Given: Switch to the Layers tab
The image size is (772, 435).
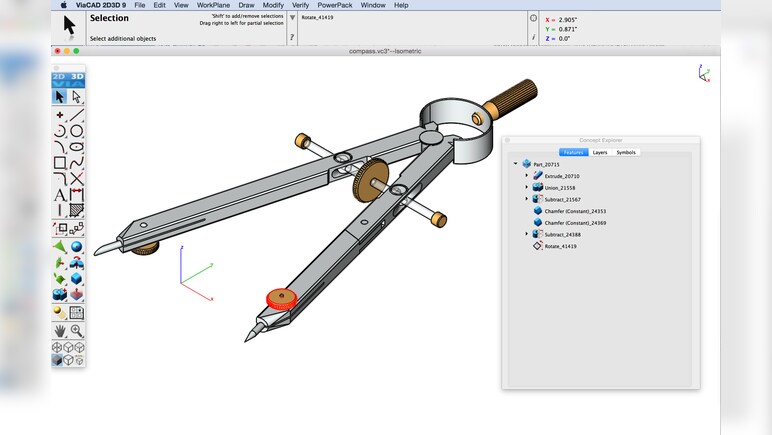Looking at the screenshot, I should pyautogui.click(x=599, y=152).
